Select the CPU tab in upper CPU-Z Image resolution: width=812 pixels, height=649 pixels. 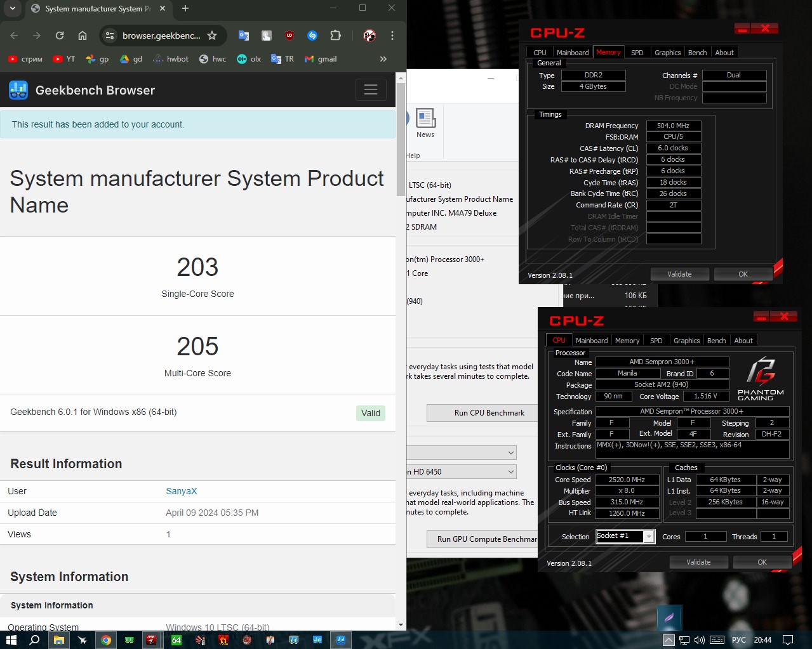(x=540, y=53)
